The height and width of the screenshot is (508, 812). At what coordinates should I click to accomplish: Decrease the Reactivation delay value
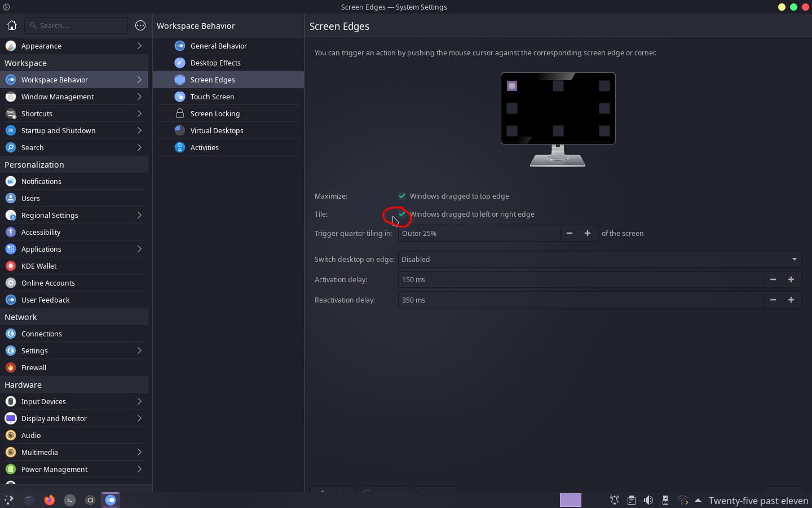point(773,300)
